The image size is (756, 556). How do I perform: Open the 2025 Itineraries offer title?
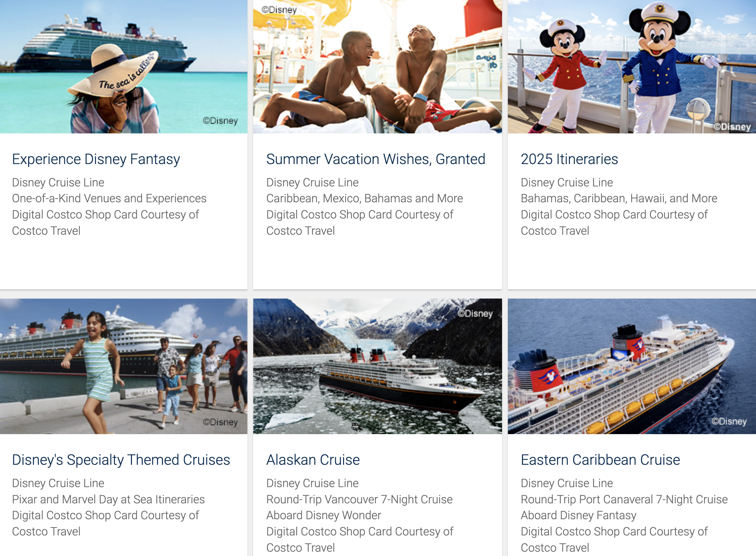[x=569, y=159]
